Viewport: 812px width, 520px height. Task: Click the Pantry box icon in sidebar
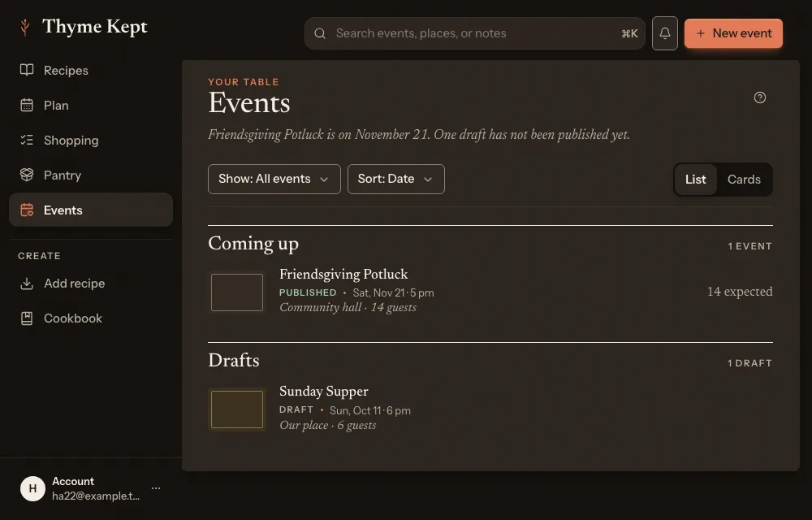[27, 175]
